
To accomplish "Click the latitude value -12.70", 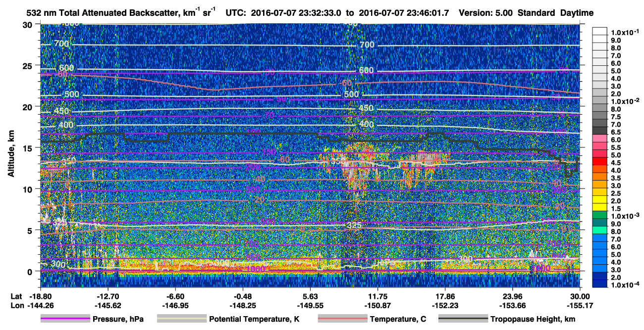I will [107, 296].
